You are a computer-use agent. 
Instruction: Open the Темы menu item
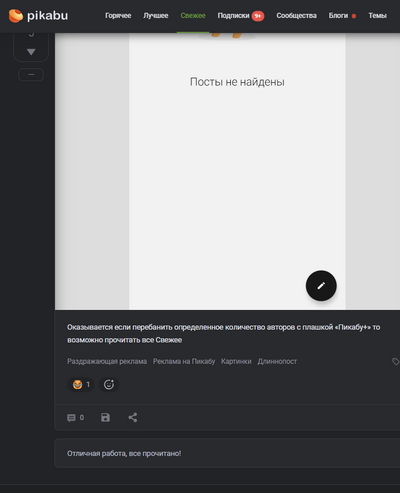coord(378,16)
